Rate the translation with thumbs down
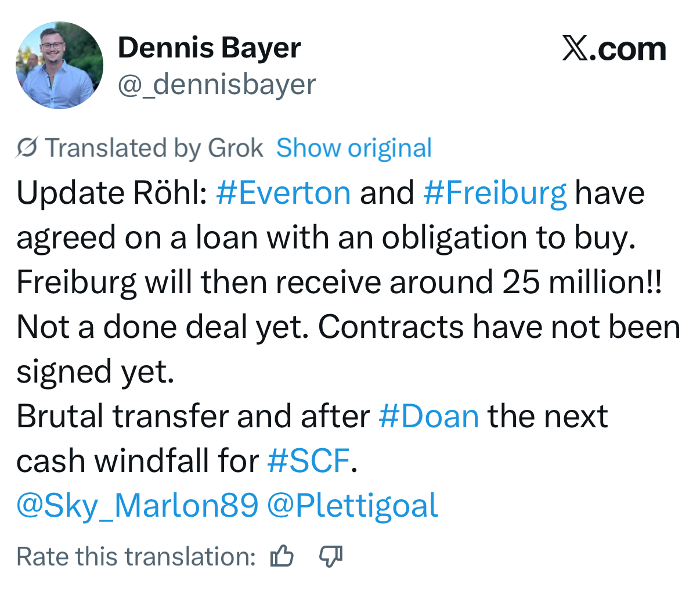 (331, 556)
